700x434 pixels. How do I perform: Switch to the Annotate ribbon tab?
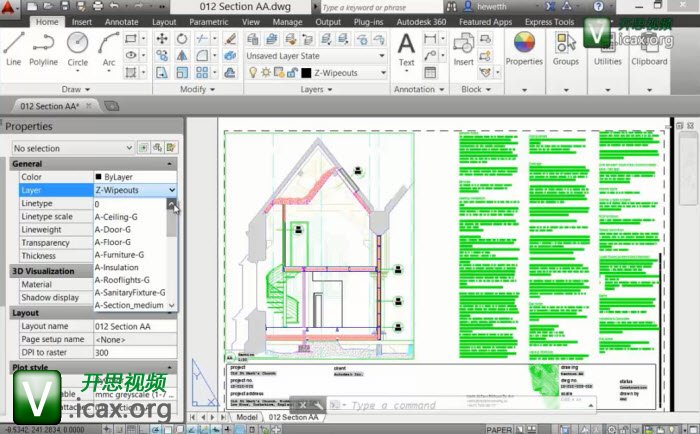point(124,21)
